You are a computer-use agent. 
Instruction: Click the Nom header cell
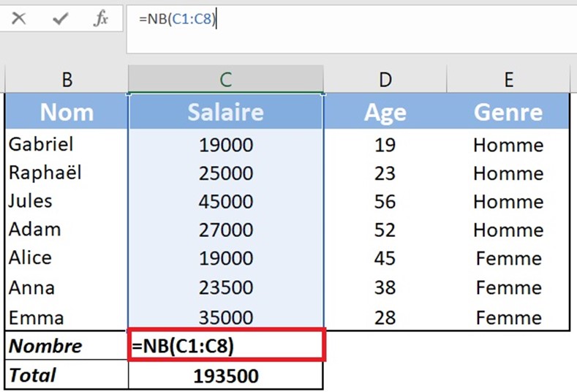tap(67, 112)
